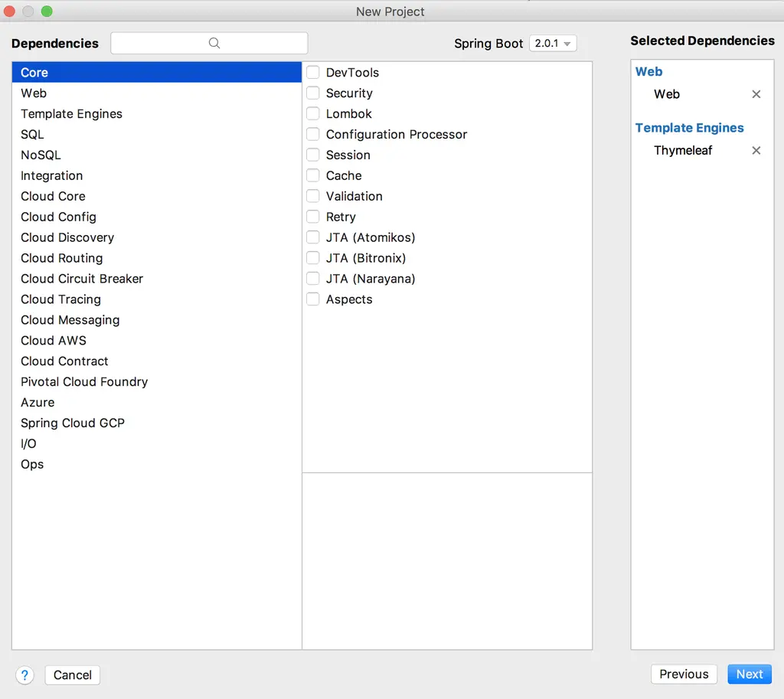This screenshot has height=699, width=784.
Task: Check JTA (Bitronix) dependency
Action: tap(313, 258)
